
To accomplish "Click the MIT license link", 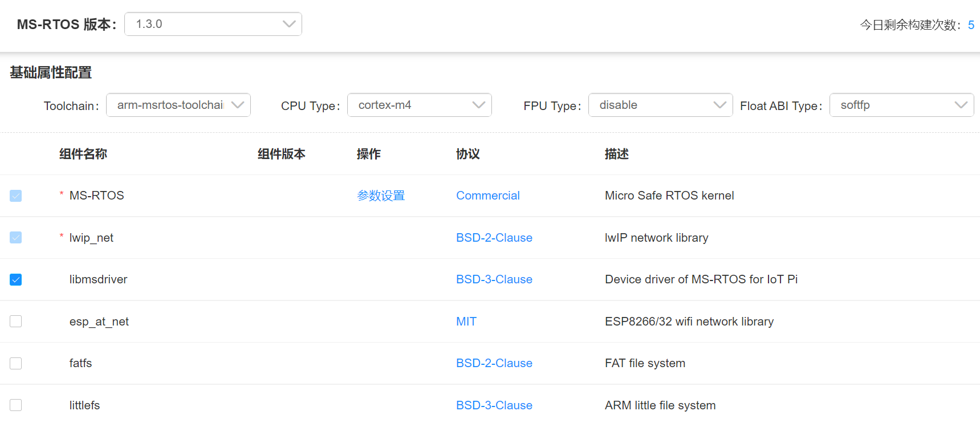I will click(x=466, y=322).
